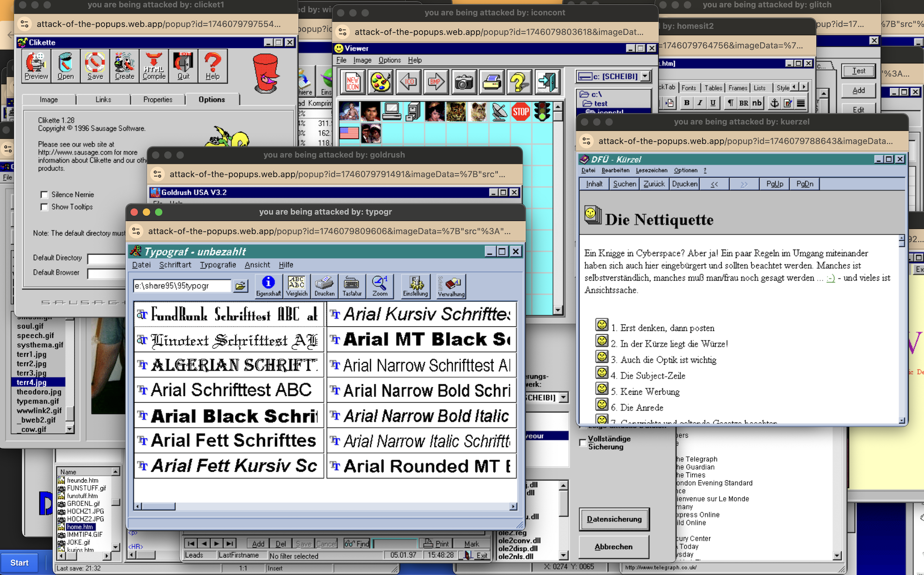Switch to the Links tab in Clikette
The image size is (924, 575).
(103, 99)
